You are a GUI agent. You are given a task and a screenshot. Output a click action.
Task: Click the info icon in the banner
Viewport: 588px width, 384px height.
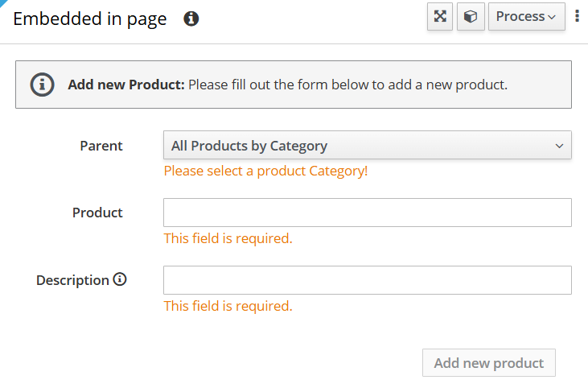coord(42,85)
